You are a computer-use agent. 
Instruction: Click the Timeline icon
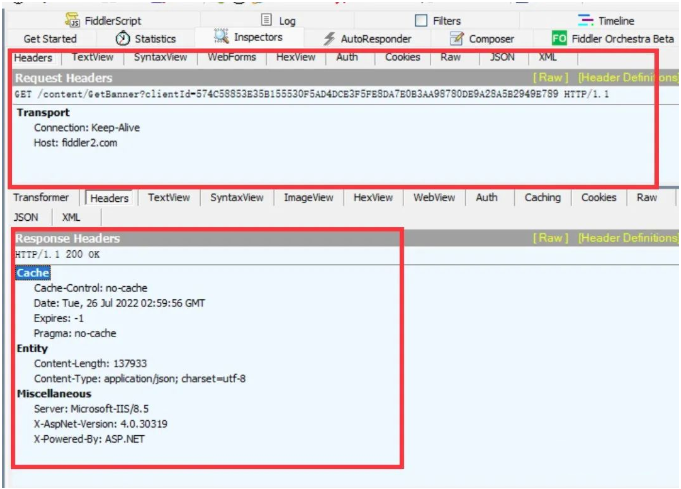(585, 20)
